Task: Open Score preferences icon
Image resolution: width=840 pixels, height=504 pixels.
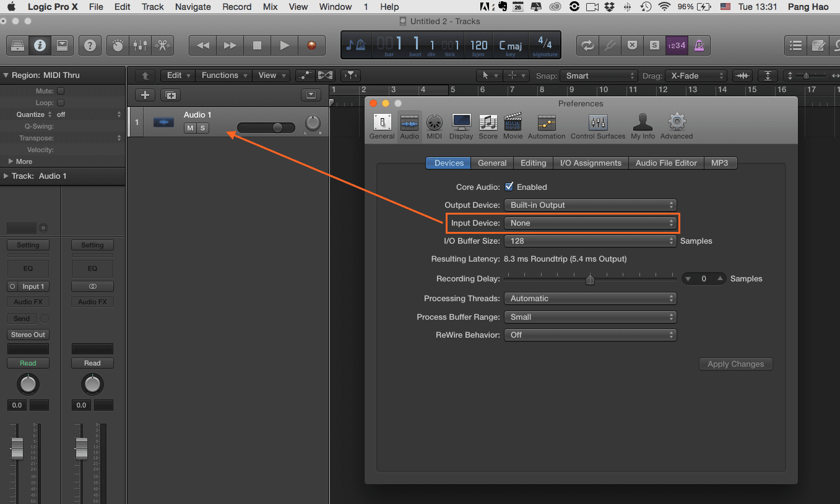Action: pyautogui.click(x=488, y=126)
